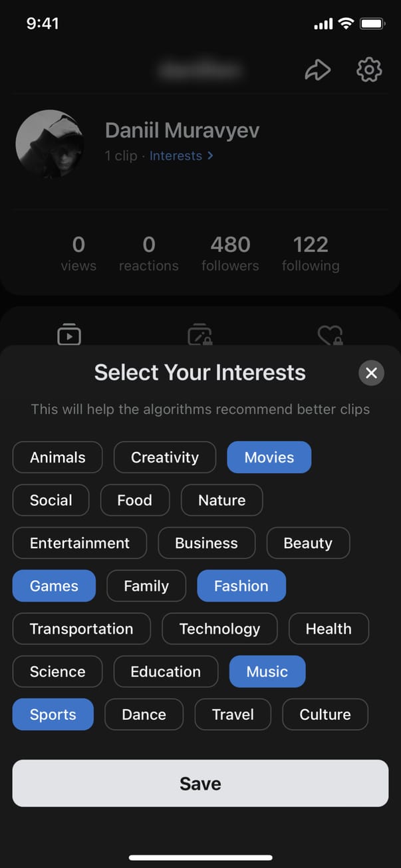
Task: Open settings via gear icon
Action: (369, 70)
